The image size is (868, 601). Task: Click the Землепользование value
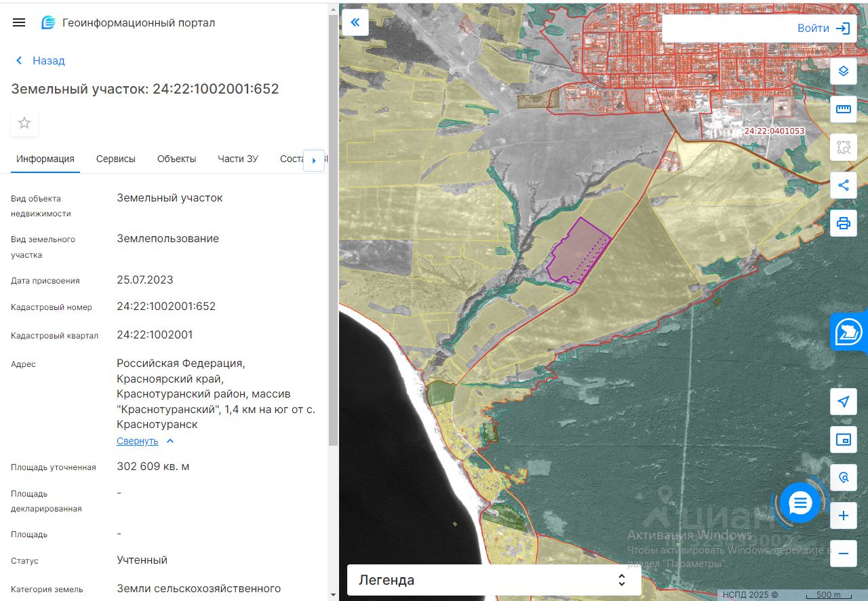click(x=168, y=239)
